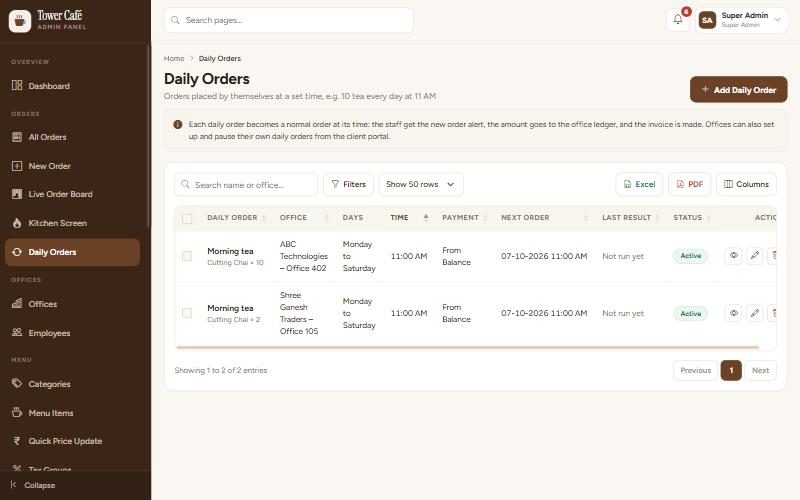Click the Employees people icon
The height and width of the screenshot is (500, 800).
(x=17, y=333)
